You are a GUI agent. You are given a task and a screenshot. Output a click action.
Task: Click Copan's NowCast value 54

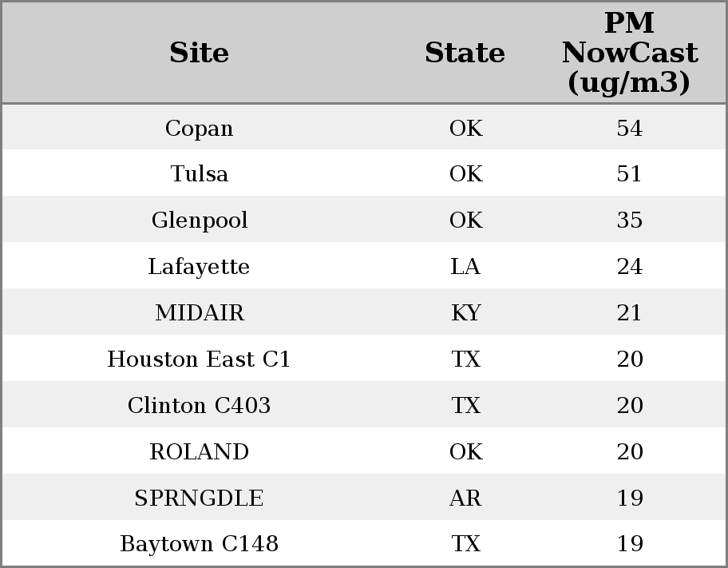click(629, 129)
